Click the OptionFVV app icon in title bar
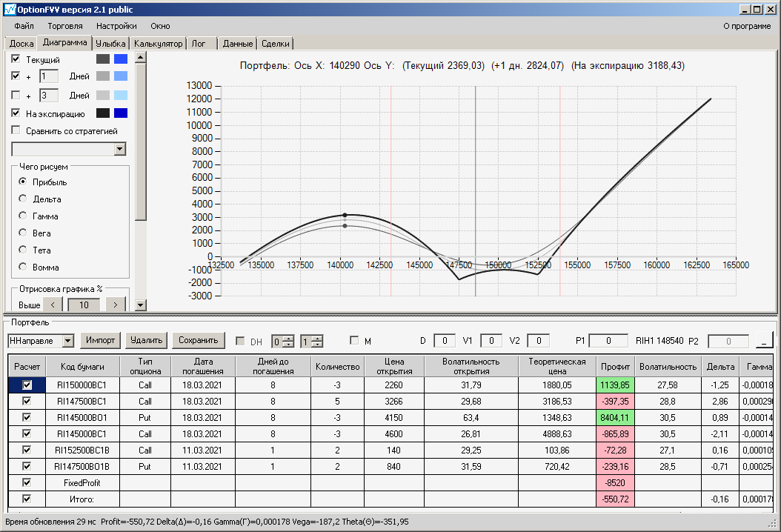The image size is (781, 532). click(9, 10)
